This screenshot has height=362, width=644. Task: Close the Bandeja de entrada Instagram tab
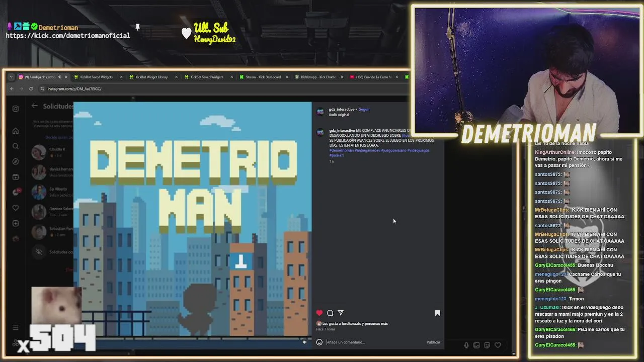pos(66,77)
